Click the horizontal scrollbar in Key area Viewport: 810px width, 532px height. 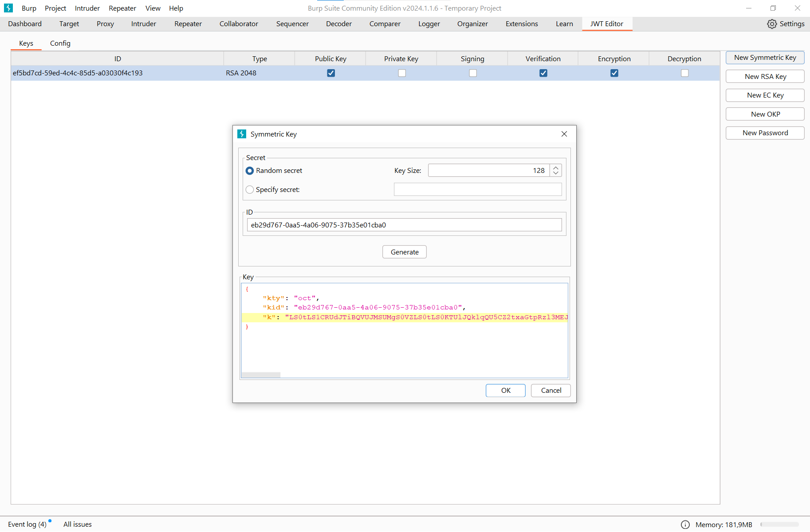tap(261, 375)
